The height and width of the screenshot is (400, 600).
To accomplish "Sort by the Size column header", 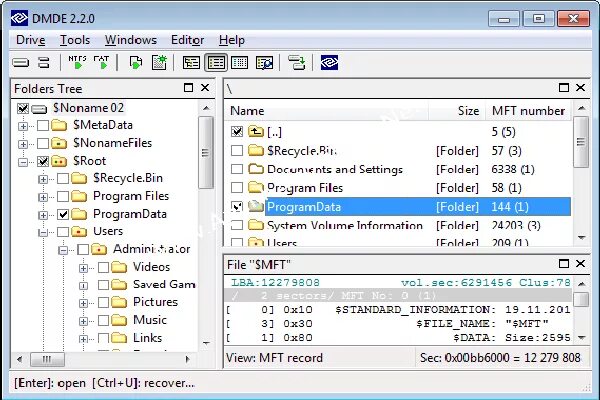I will click(457, 111).
